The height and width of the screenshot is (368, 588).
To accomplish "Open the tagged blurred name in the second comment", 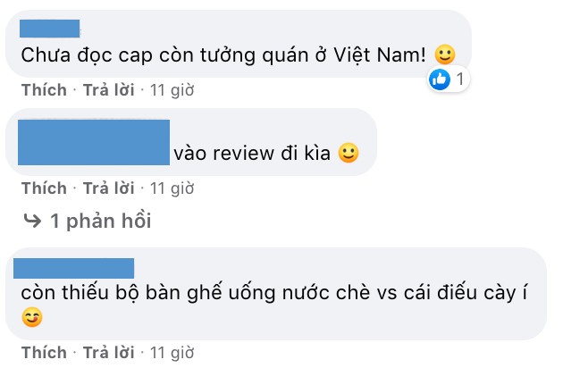I will pos(94,142).
